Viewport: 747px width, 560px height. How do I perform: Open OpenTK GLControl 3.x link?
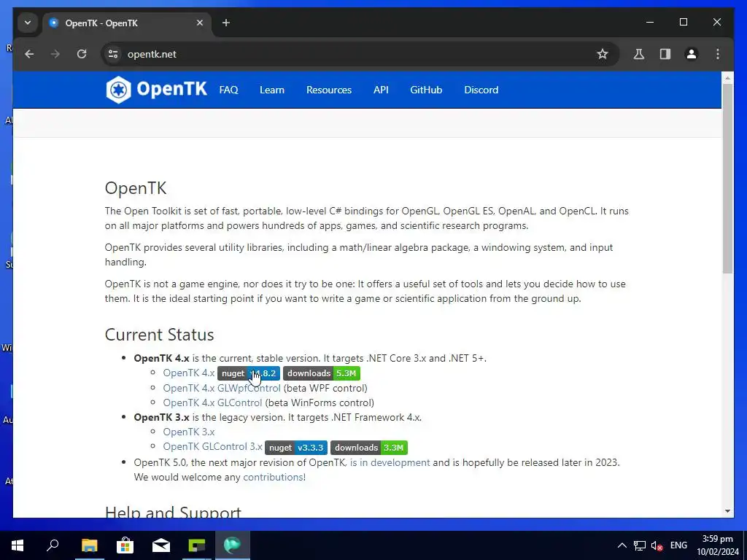point(212,447)
